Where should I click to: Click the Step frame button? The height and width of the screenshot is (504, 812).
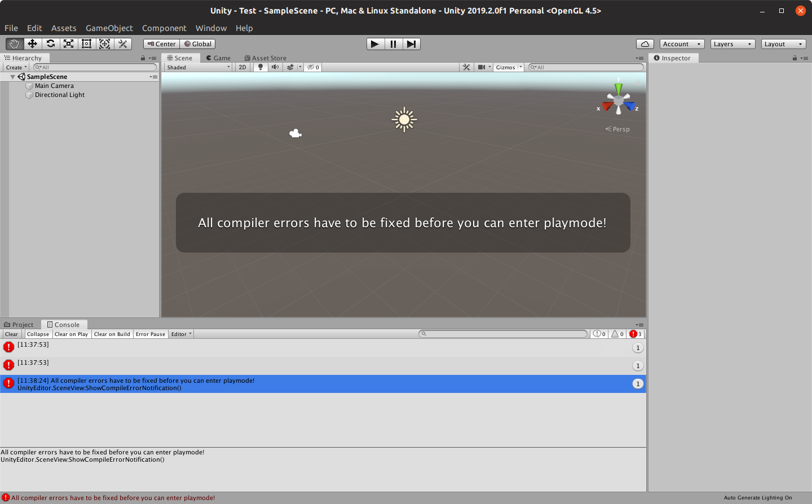coord(412,44)
